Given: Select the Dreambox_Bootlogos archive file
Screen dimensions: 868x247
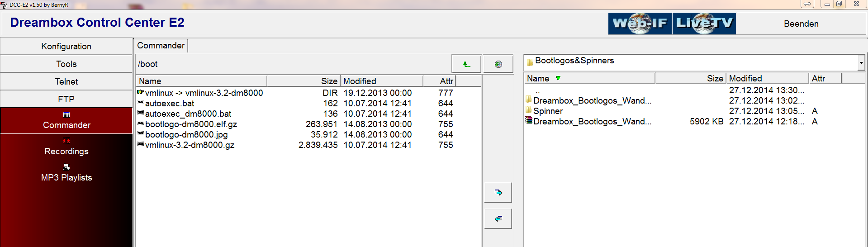Looking at the screenshot, I should pyautogui.click(x=592, y=121).
